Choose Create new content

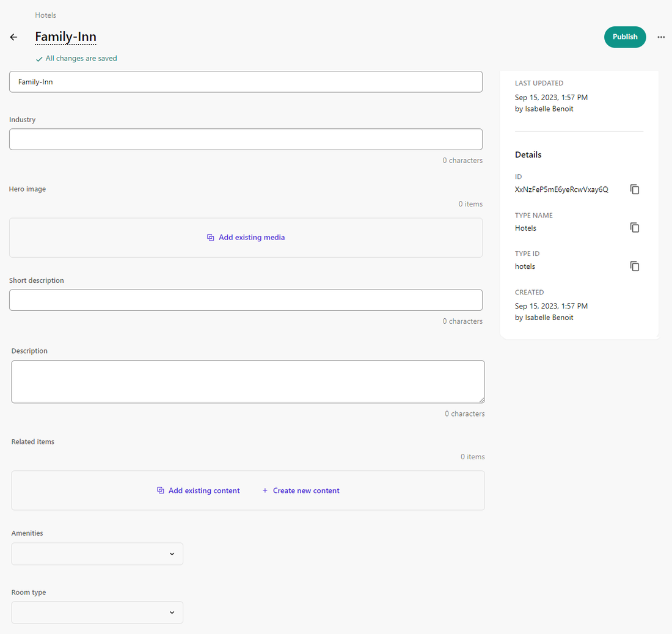pyautogui.click(x=306, y=490)
